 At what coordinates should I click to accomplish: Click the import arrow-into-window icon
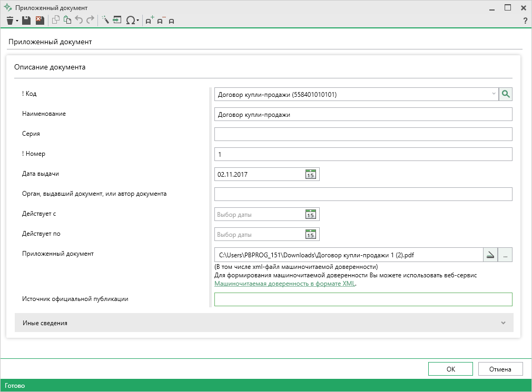(117, 21)
